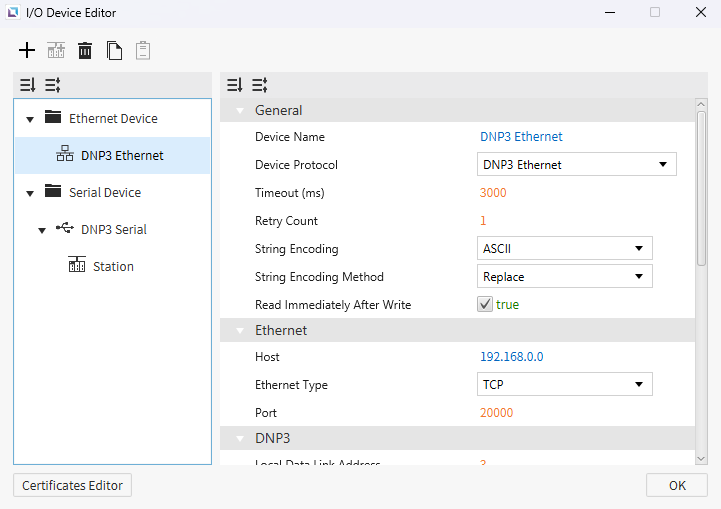Click the Add device plus icon
The height and width of the screenshot is (509, 721).
point(27,50)
